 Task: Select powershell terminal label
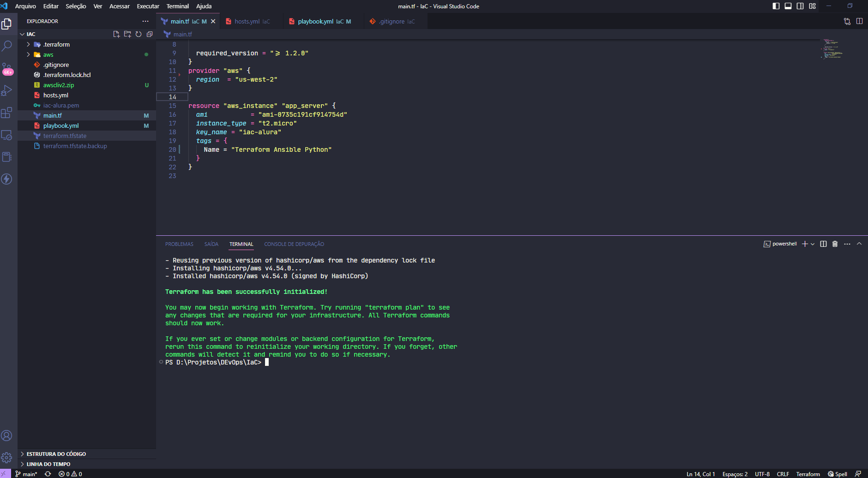tap(780, 244)
